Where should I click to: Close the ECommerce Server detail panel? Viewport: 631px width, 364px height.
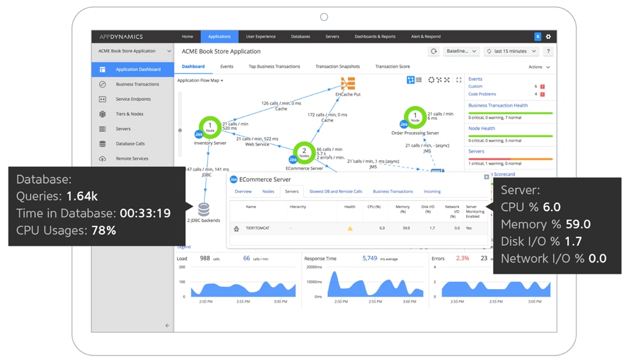(486, 177)
